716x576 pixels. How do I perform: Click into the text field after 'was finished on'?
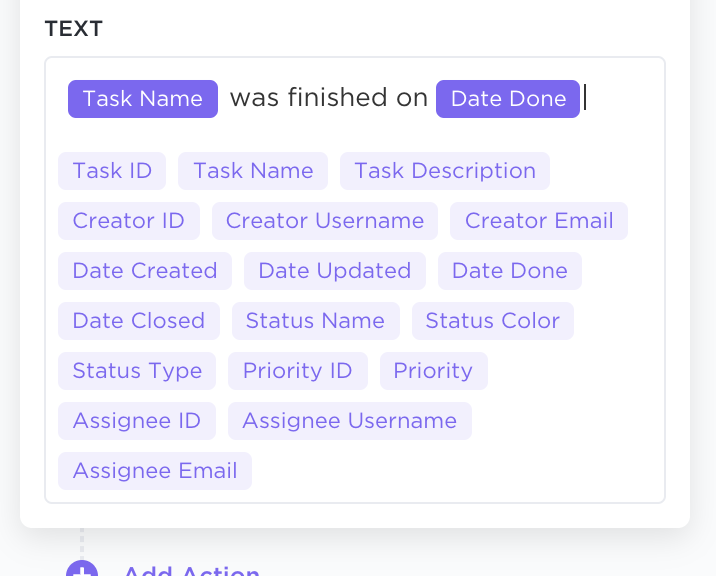620,99
